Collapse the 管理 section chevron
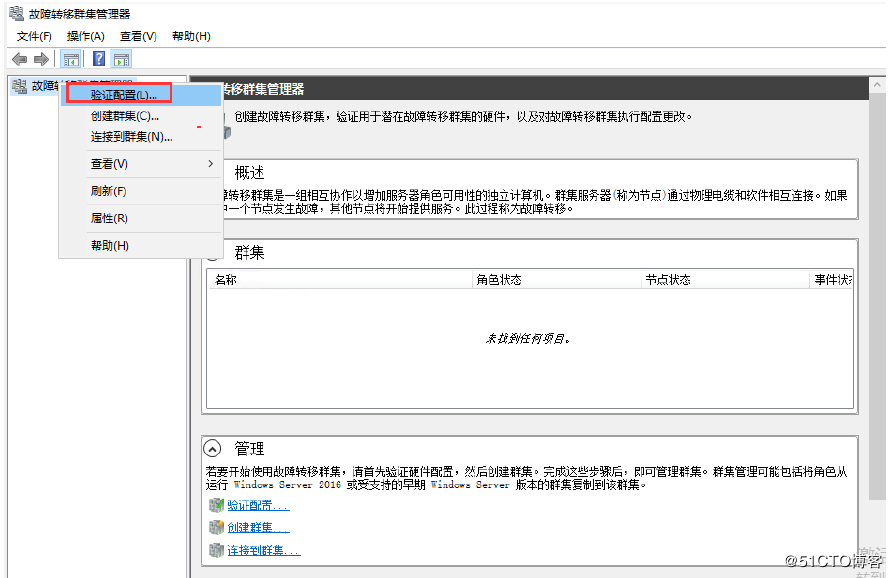The width and height of the screenshot is (892, 578). (x=212, y=448)
